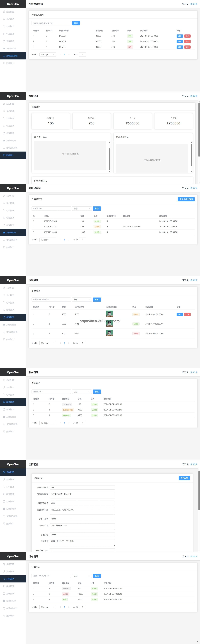
Task: Click 搜索 button on 订单管理 page
Action: [97, 576]
